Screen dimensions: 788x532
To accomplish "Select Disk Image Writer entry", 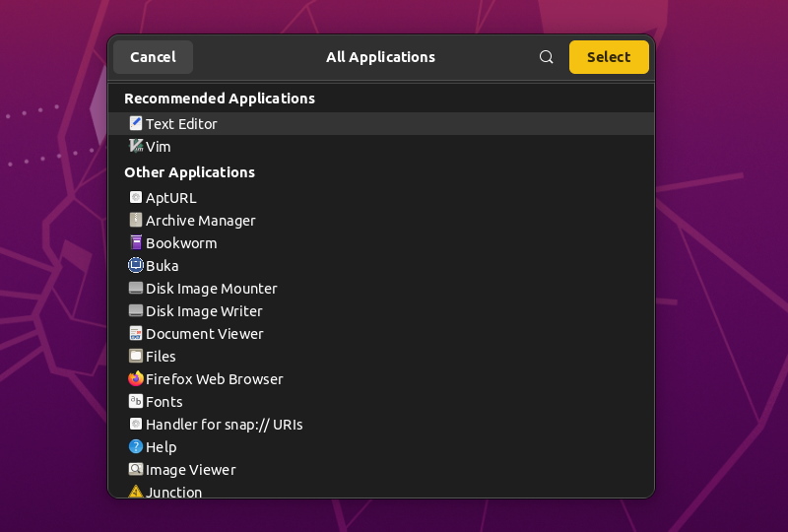I will (204, 311).
